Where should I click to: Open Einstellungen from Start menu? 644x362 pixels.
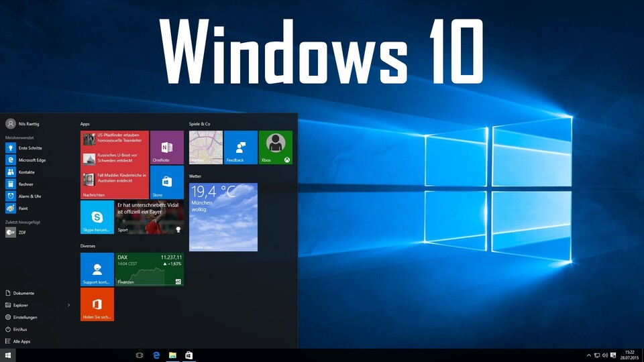25,317
